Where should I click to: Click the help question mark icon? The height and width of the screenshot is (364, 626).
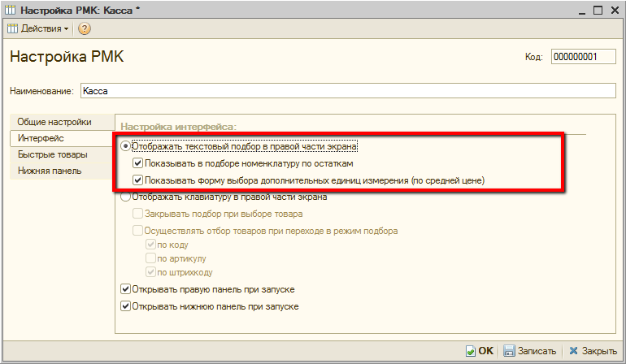(85, 28)
